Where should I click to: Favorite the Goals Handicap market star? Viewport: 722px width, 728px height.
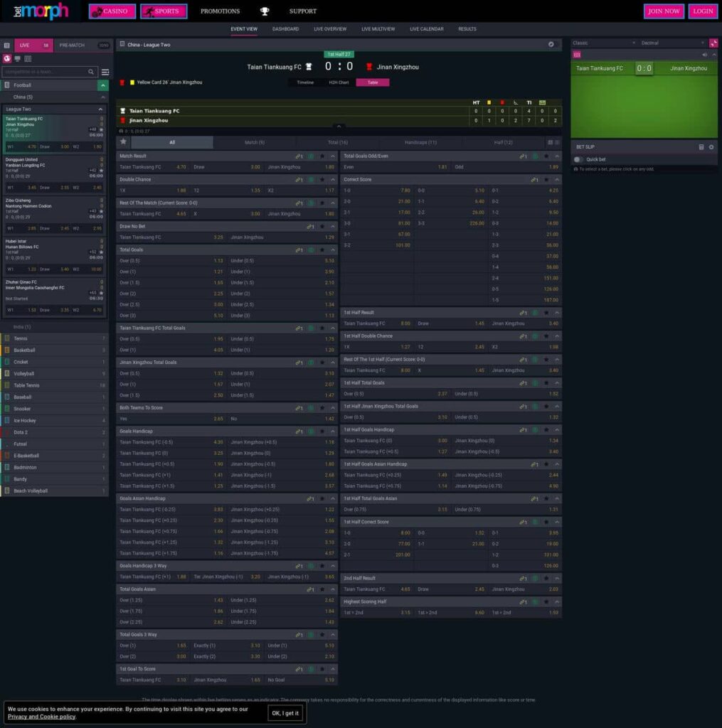(322, 432)
